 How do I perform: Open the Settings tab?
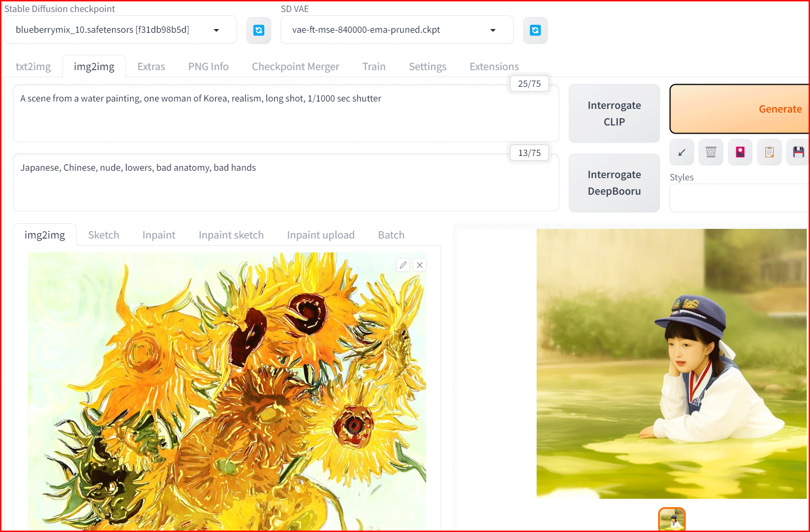(x=428, y=66)
